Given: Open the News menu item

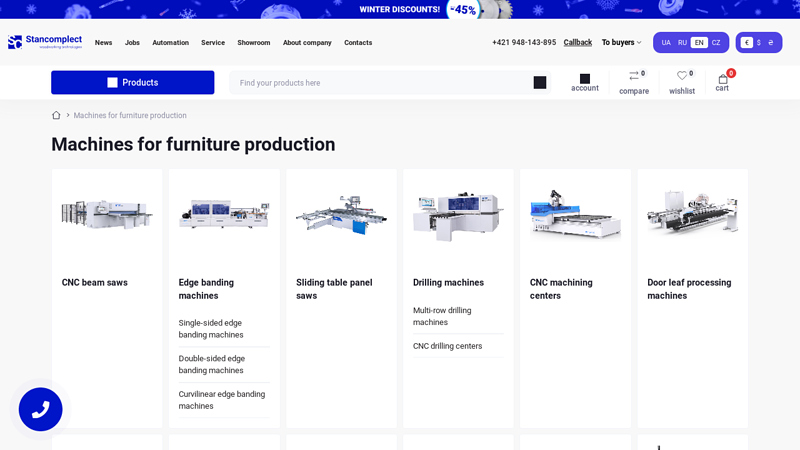Looking at the screenshot, I should (x=103, y=42).
